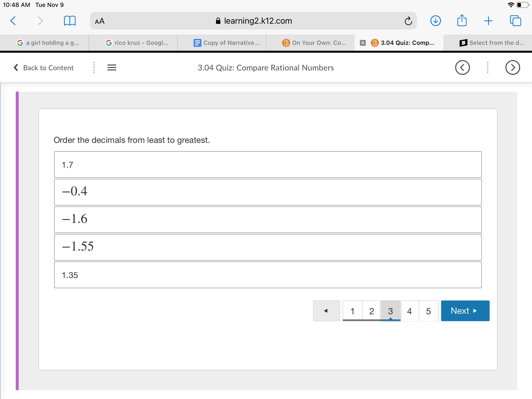This screenshot has height=399, width=532.
Task: Open a new tab with plus icon
Action: click(488, 21)
